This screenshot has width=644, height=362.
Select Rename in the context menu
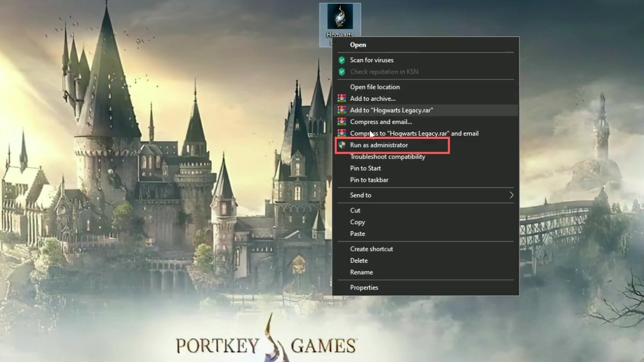tap(361, 272)
